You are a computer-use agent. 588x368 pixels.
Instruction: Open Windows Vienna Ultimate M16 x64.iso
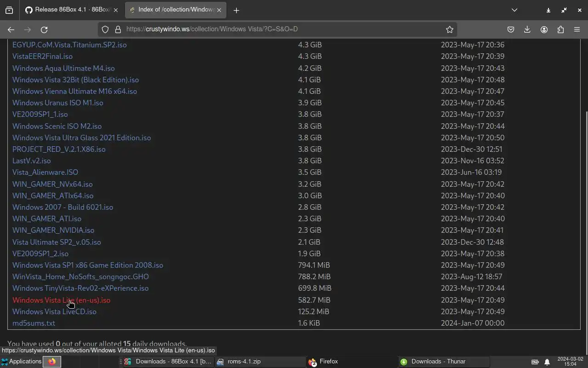[74, 91]
